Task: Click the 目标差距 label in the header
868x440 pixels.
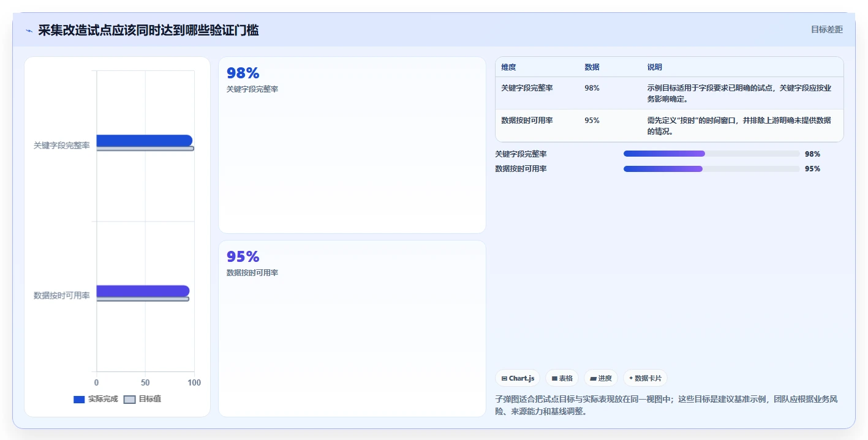Action: coord(827,29)
